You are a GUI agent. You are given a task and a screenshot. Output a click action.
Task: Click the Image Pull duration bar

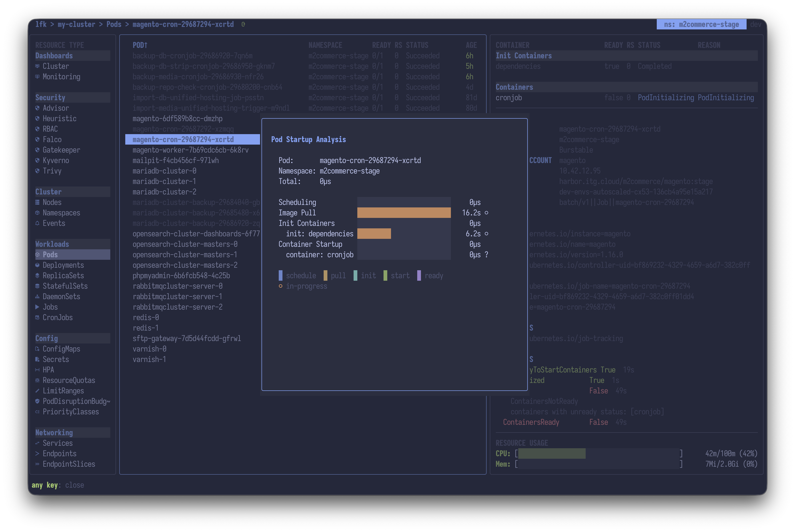tap(404, 213)
